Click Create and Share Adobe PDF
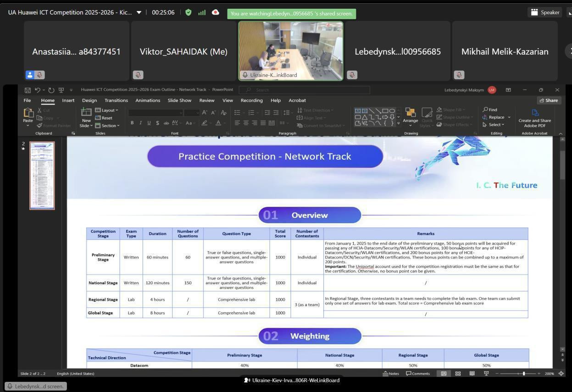The width and height of the screenshot is (572, 392). click(534, 118)
